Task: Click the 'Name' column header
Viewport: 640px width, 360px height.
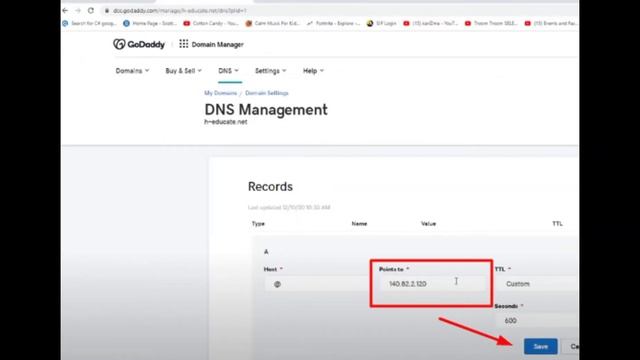Action: click(x=359, y=224)
